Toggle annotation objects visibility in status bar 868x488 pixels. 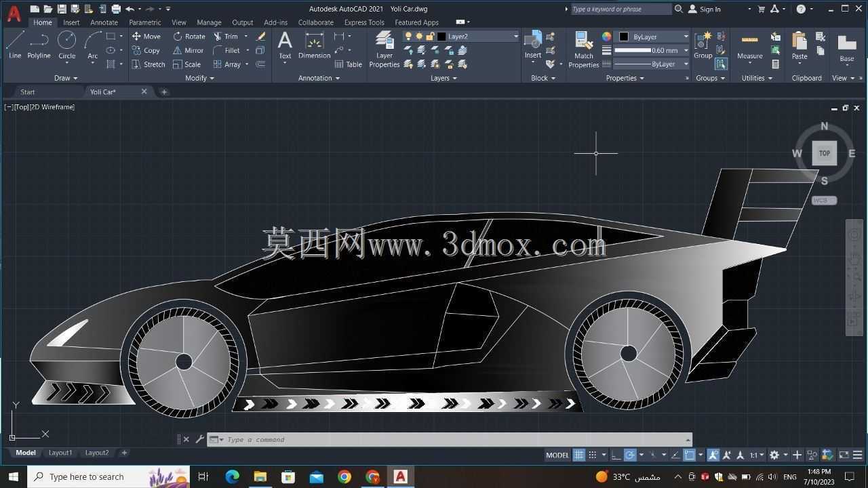[x=713, y=455]
